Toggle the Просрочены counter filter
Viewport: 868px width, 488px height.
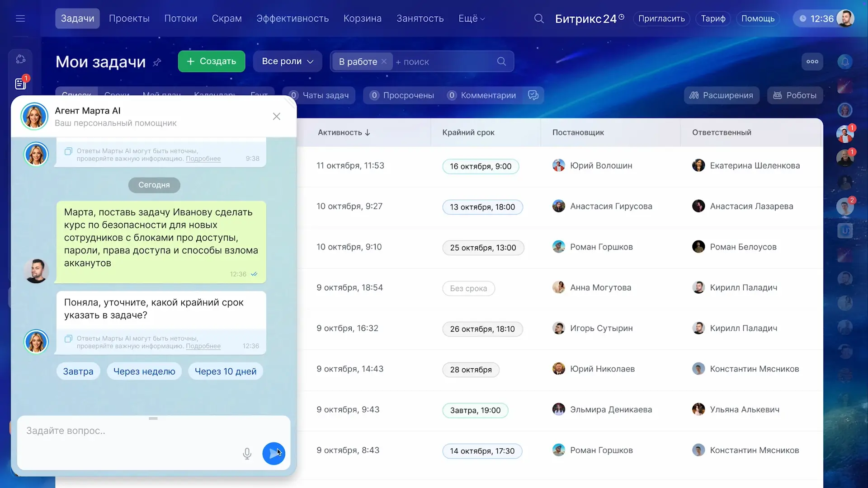401,95
